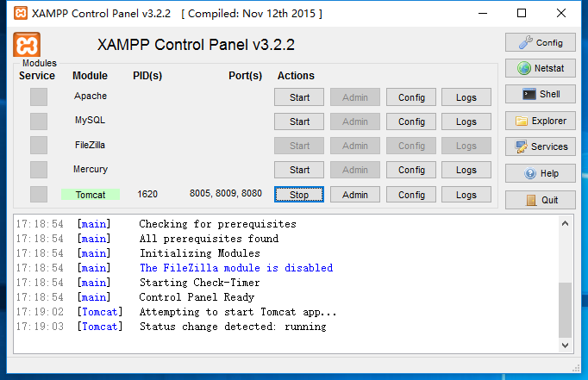This screenshot has height=380, width=588.
Task: Start the Mercury module
Action: [299, 170]
